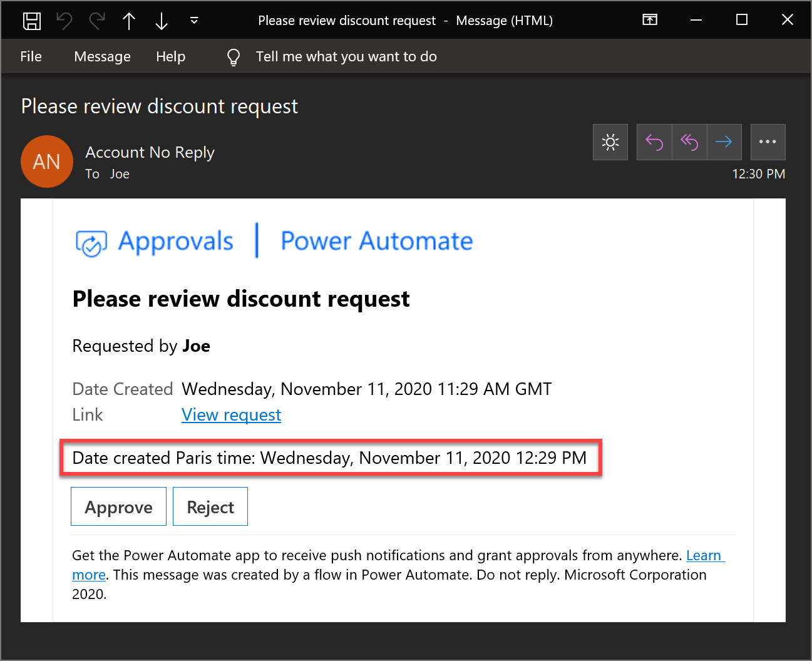Click the Approve button
This screenshot has height=661, width=812.
click(x=118, y=506)
